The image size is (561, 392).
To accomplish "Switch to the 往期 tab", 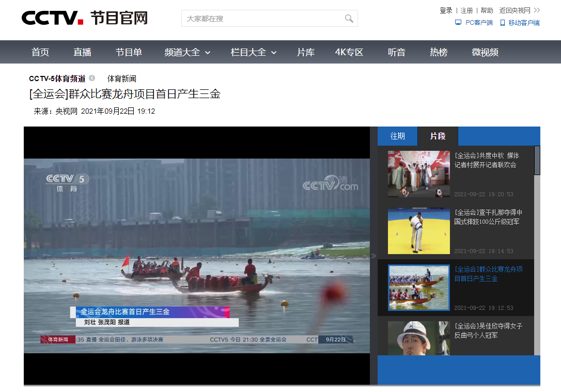I will (397, 136).
